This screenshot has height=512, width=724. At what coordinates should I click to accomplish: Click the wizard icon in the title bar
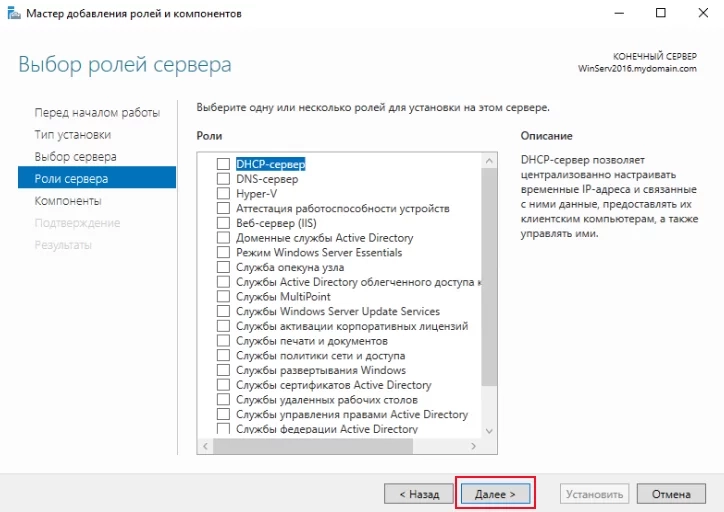point(14,13)
